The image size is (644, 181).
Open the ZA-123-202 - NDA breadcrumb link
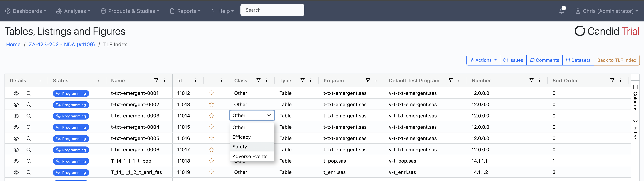[62, 44]
